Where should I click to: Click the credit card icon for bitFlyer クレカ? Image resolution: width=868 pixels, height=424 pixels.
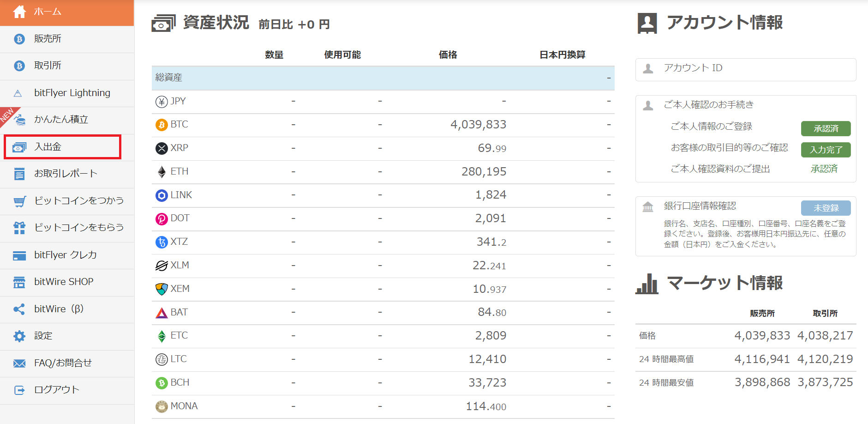[19, 255]
